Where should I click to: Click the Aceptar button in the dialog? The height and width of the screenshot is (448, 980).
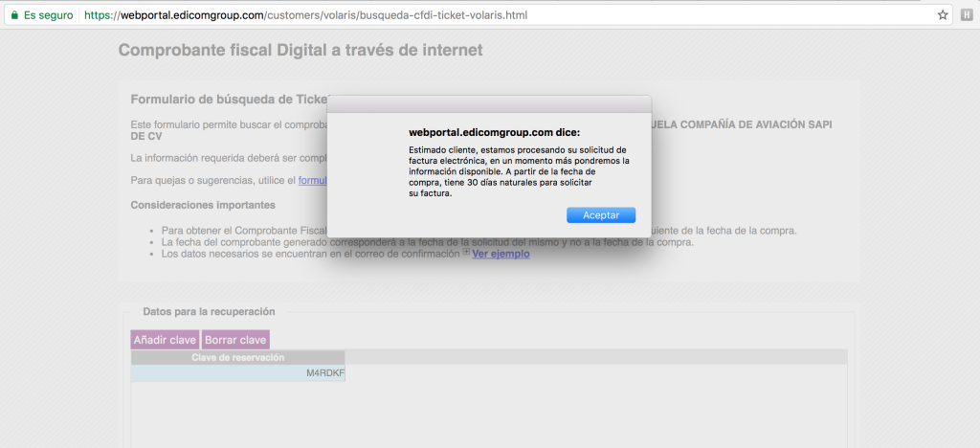tap(601, 215)
